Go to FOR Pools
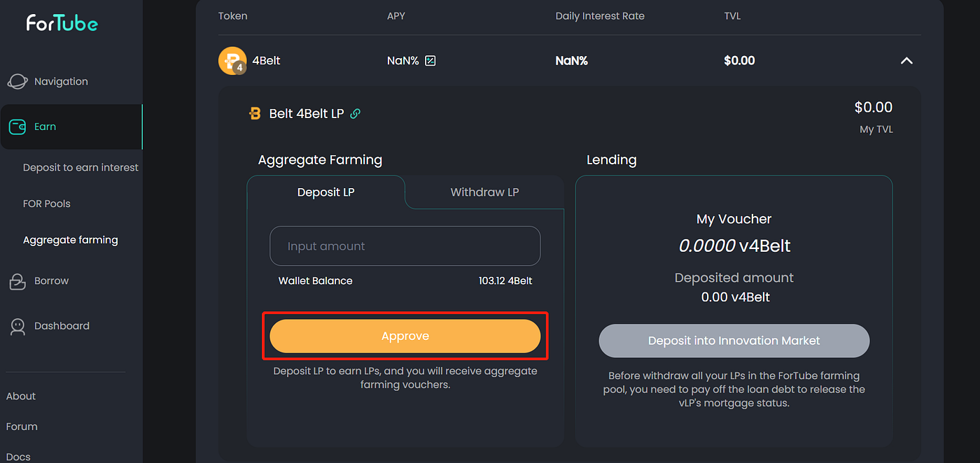The height and width of the screenshot is (463, 980). tap(47, 204)
